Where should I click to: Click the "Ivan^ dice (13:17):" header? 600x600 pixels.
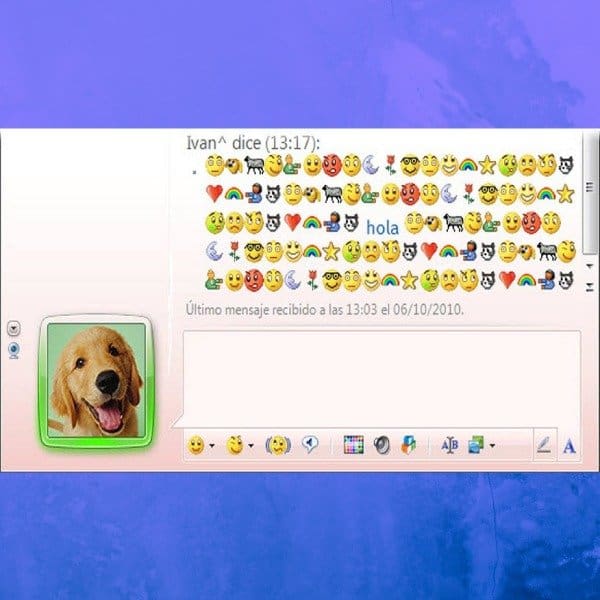tap(253, 143)
